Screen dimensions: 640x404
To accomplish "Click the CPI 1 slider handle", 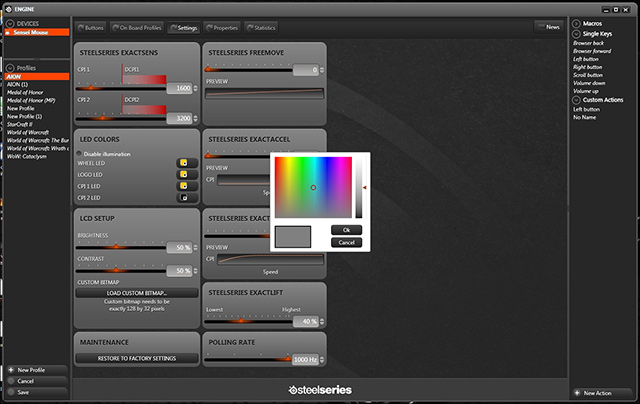I will pyautogui.click(x=91, y=87).
